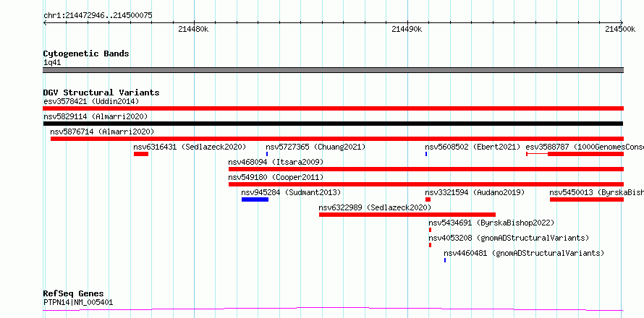Click the chr1:214472946..214500075 coordinates text
The image size is (644, 318).
pyautogui.click(x=98, y=16)
